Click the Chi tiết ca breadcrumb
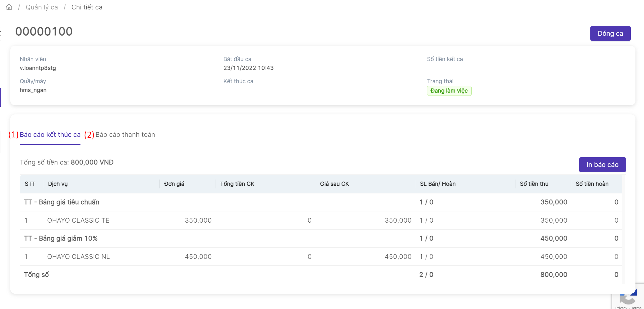The width and height of the screenshot is (644, 309). [x=87, y=7]
